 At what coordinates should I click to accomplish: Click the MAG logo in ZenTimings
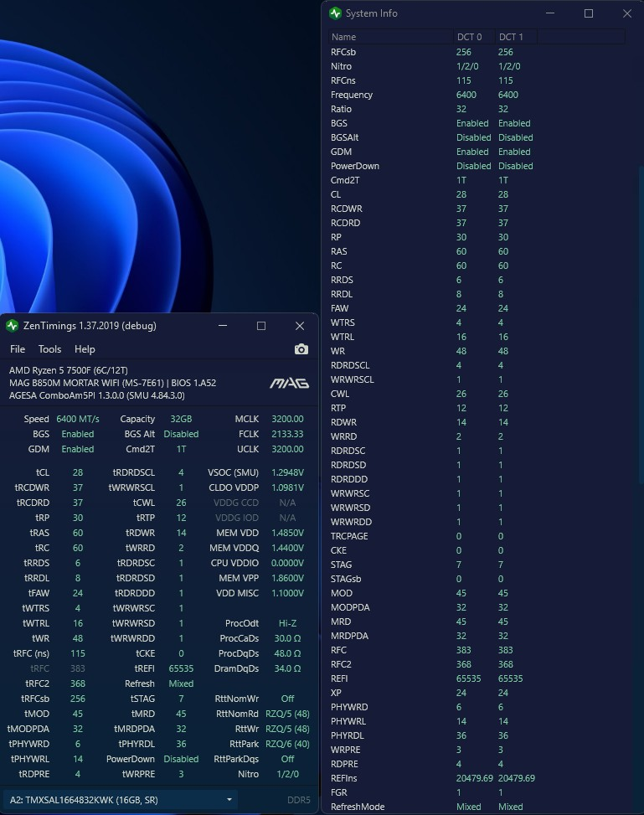(289, 383)
